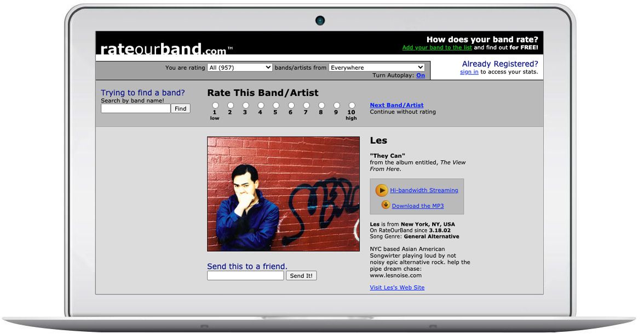
Task: Open the Everywhere location dropdown
Action: (x=376, y=67)
